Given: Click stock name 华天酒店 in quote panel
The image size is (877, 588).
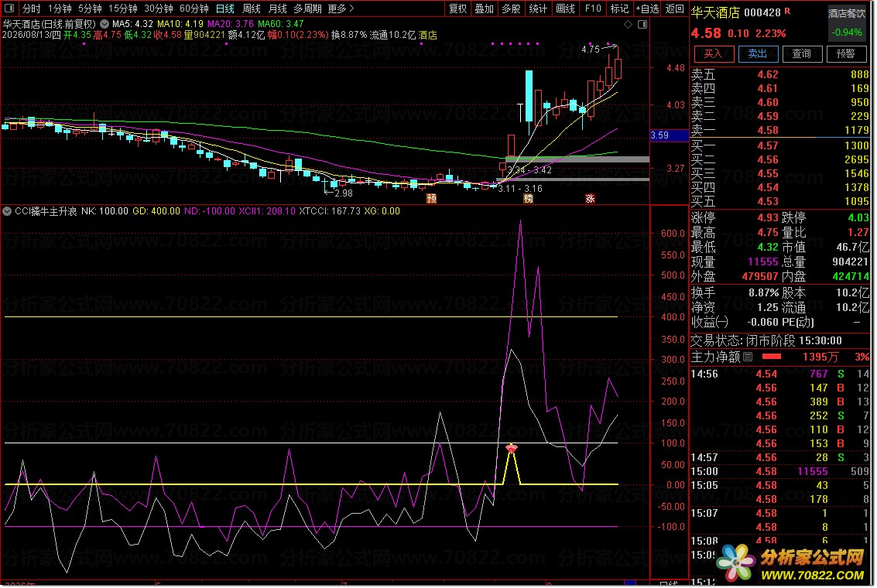Looking at the screenshot, I should click(x=715, y=12).
